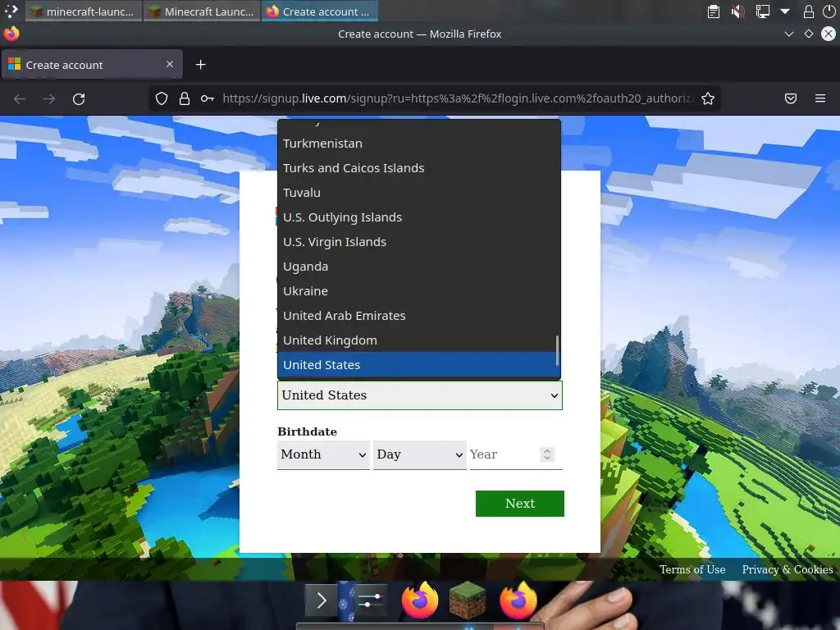
Task: Click the Year field spinner arrows
Action: [547, 454]
